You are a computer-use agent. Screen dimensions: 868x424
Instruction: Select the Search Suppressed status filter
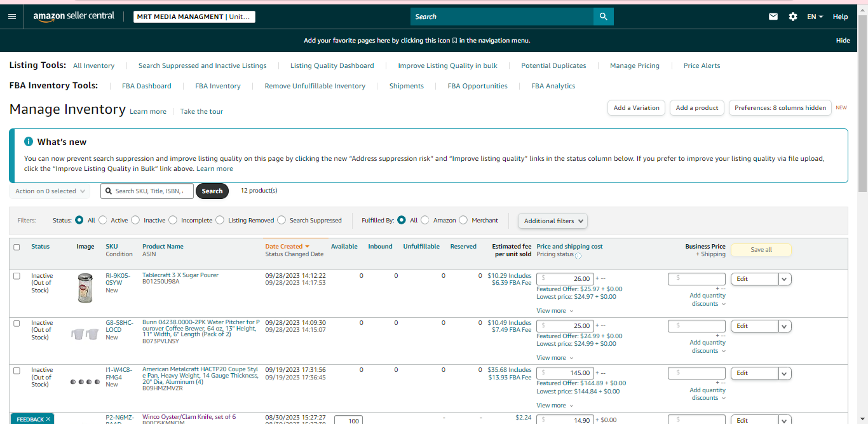[281, 220]
